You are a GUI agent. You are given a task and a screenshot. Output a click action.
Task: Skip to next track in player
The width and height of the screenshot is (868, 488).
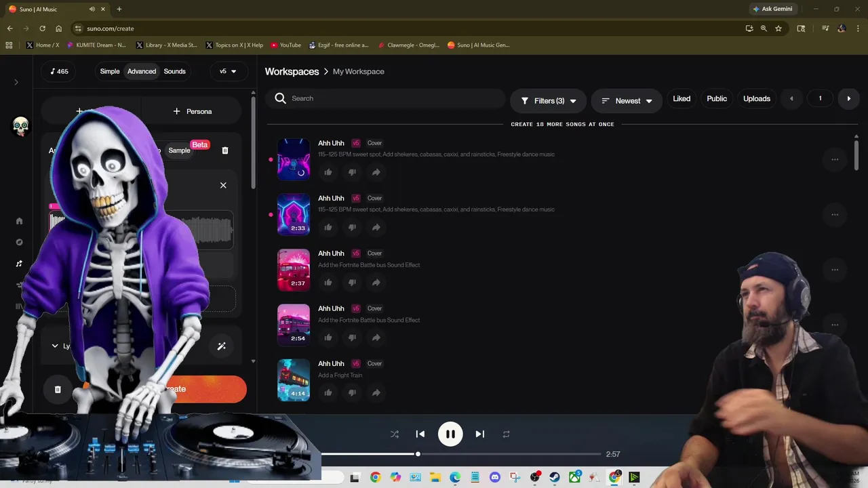(479, 434)
